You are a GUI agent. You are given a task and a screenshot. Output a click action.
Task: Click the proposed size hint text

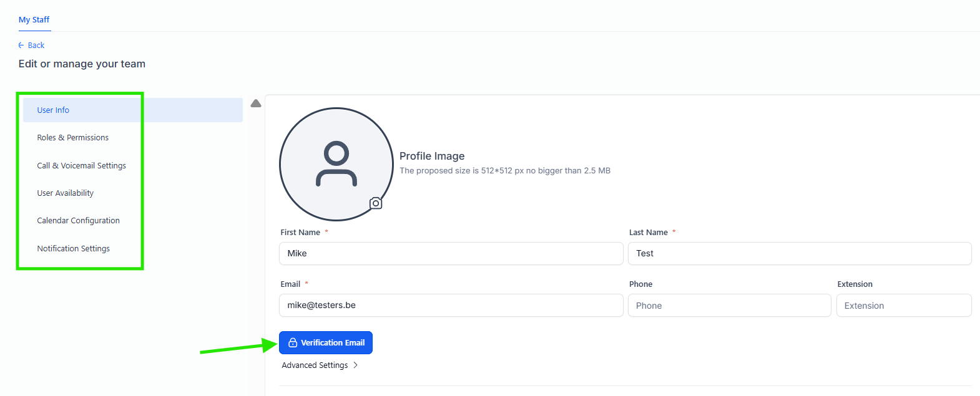[505, 171]
